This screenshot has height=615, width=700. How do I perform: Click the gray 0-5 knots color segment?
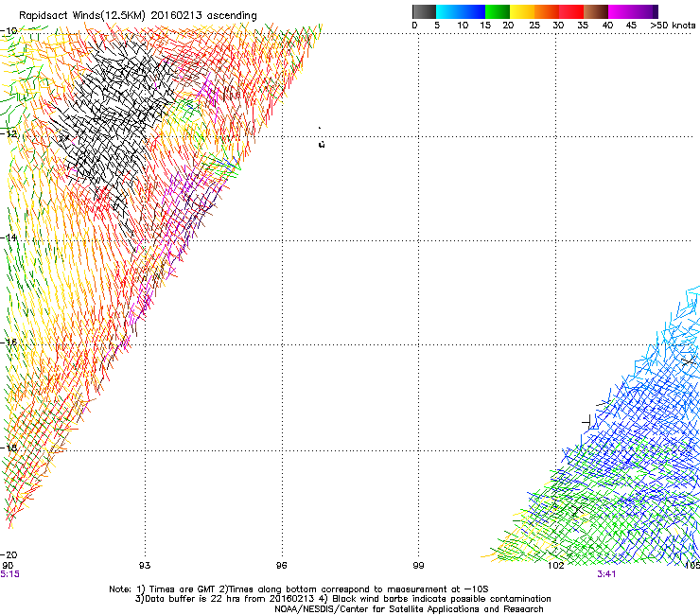[x=424, y=11]
